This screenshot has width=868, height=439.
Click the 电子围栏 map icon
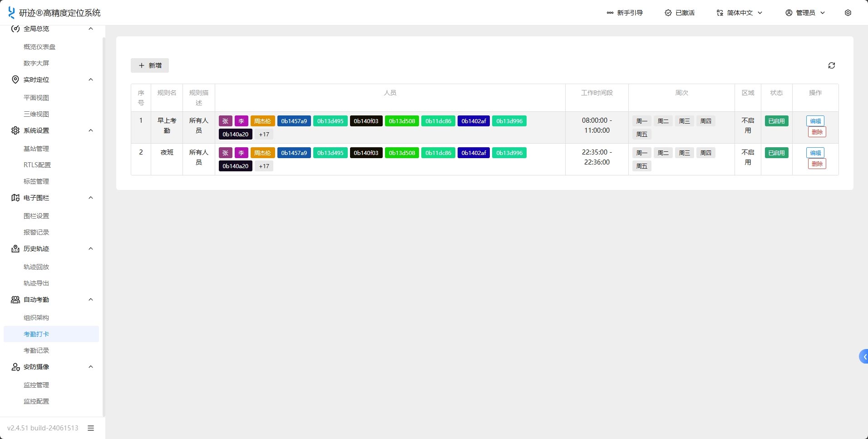[15, 198]
